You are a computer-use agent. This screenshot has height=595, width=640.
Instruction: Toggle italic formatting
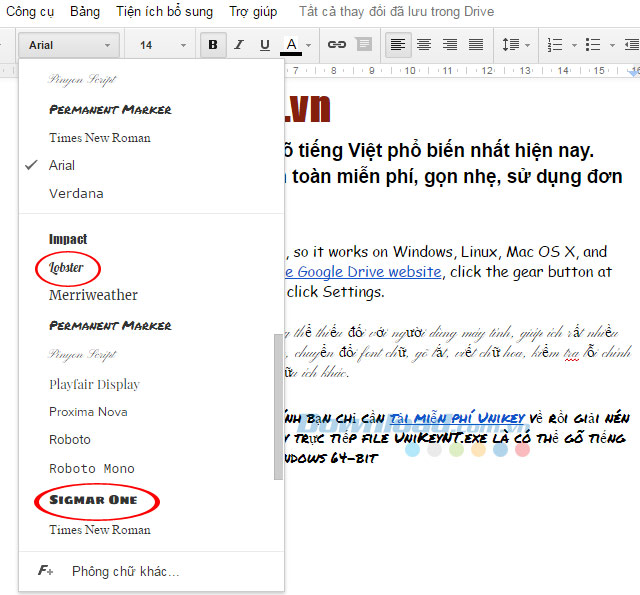coord(239,45)
